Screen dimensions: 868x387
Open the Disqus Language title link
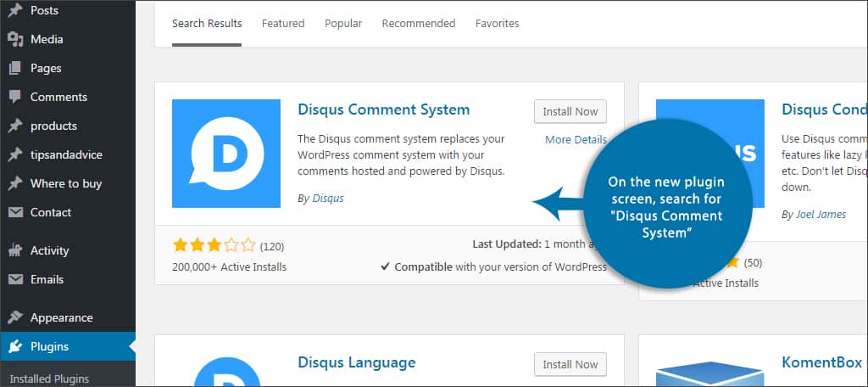click(x=357, y=362)
